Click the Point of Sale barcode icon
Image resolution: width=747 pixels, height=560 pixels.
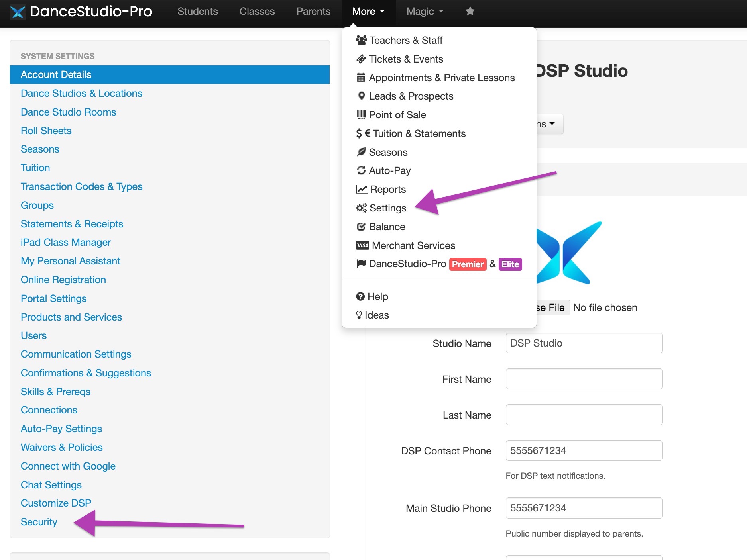361,115
